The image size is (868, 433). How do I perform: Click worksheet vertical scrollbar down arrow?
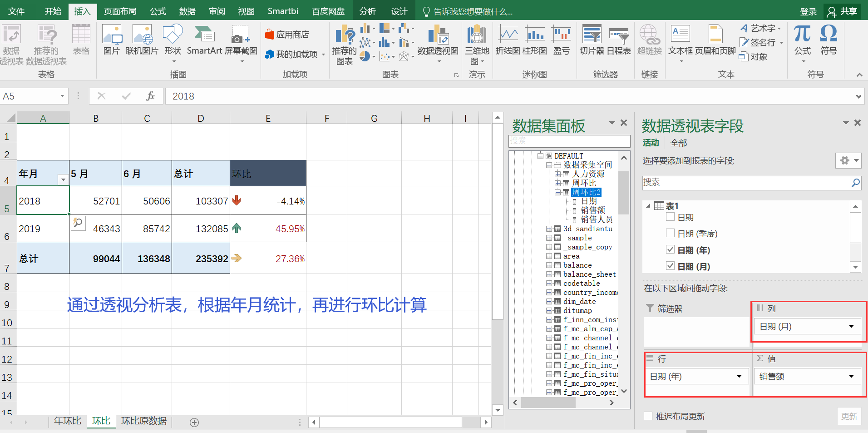click(x=498, y=410)
